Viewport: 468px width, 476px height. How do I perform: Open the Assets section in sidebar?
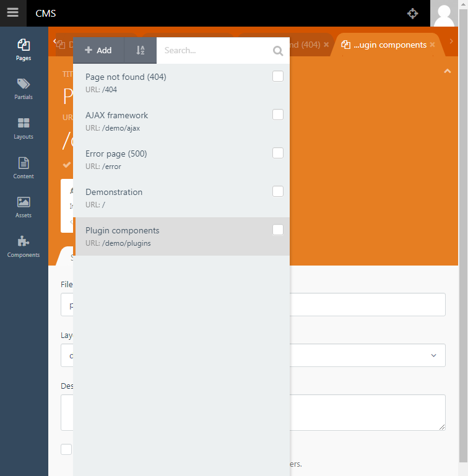pyautogui.click(x=24, y=207)
